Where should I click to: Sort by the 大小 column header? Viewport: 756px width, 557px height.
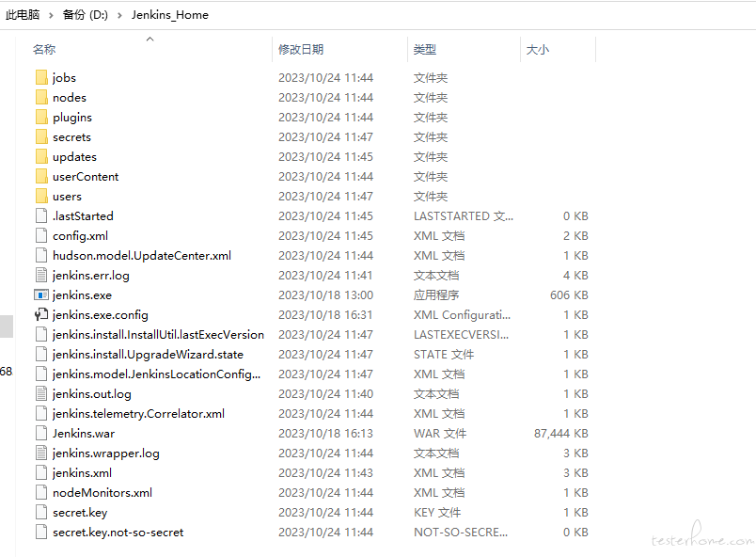pos(538,49)
